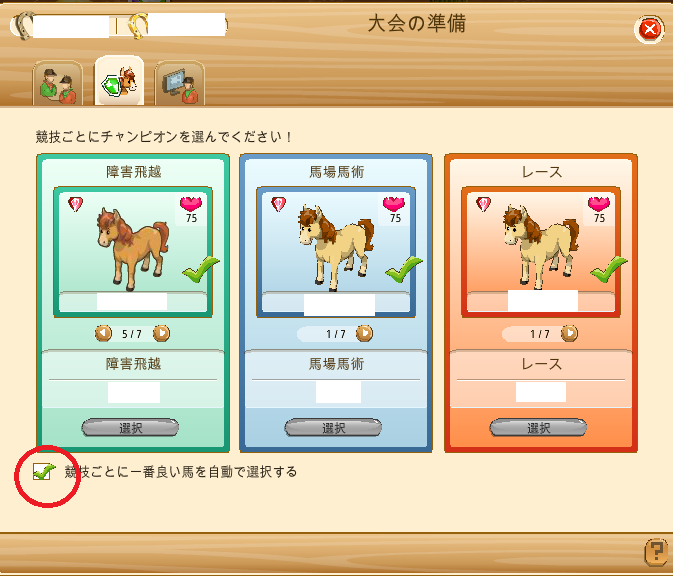Click the cream horse thumbnail in 馬場馬術
The width and height of the screenshot is (673, 576).
pyautogui.click(x=336, y=247)
